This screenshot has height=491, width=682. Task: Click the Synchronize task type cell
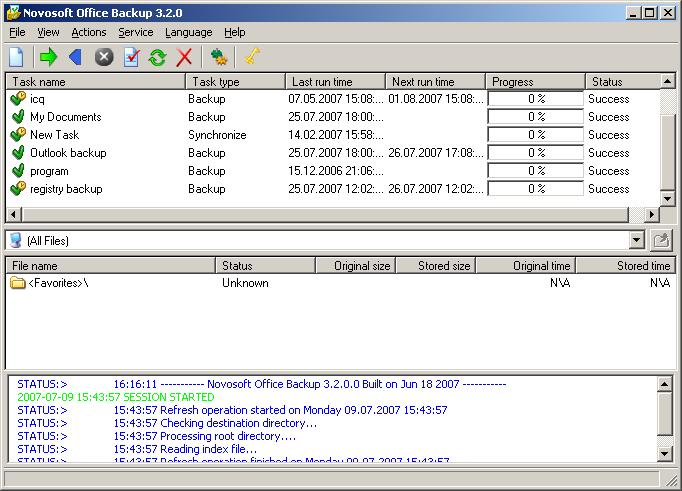(x=217, y=135)
